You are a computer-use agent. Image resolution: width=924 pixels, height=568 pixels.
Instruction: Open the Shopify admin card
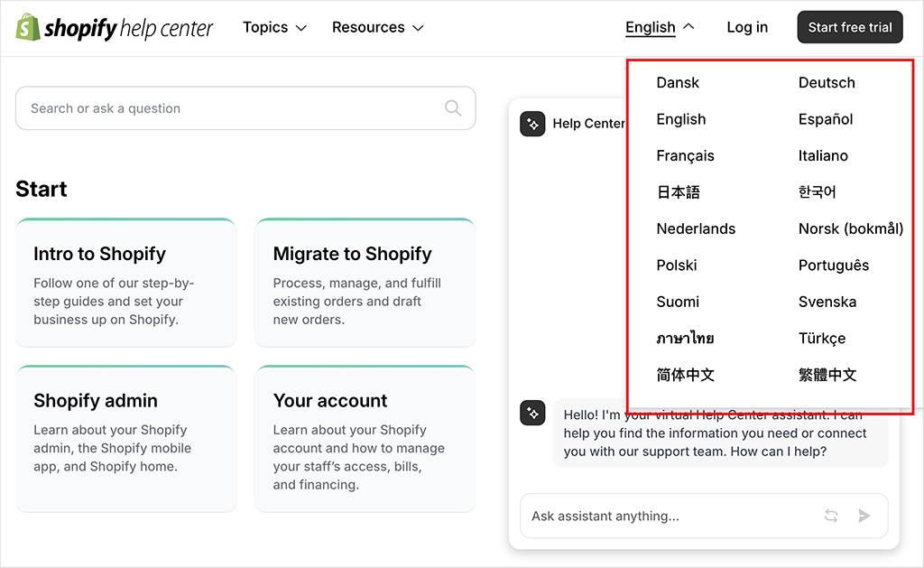(x=126, y=438)
